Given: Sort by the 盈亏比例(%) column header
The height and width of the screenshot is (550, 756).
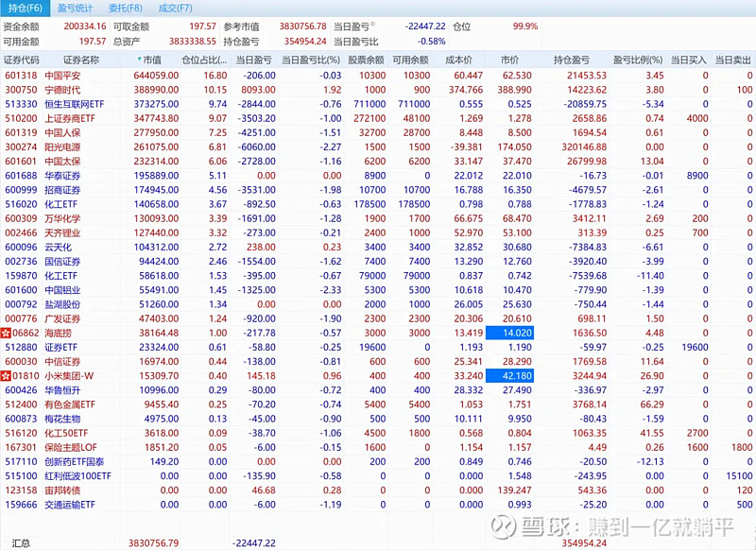Looking at the screenshot, I should (637, 60).
